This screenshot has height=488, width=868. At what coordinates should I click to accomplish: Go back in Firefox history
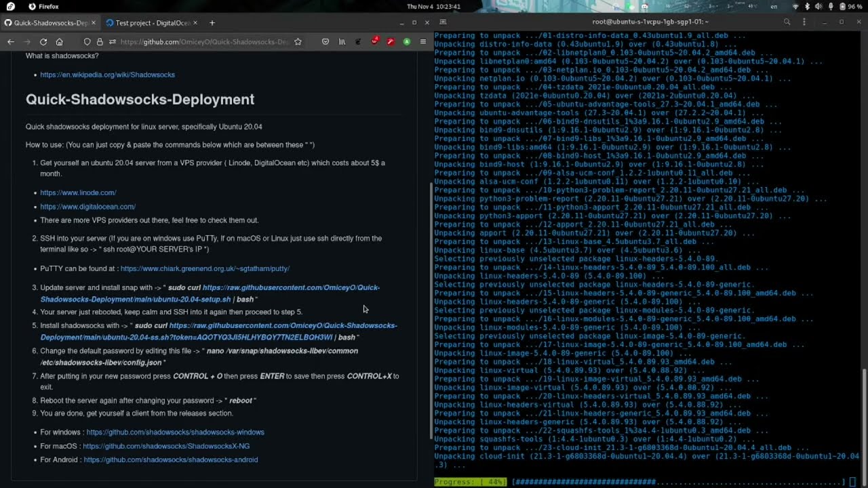pos(11,42)
